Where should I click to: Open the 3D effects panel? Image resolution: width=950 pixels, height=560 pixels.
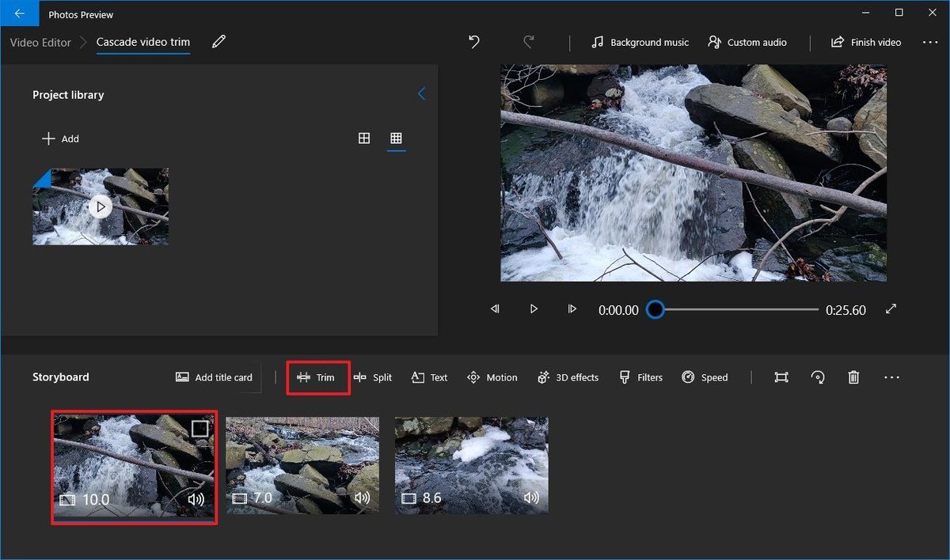coord(568,377)
